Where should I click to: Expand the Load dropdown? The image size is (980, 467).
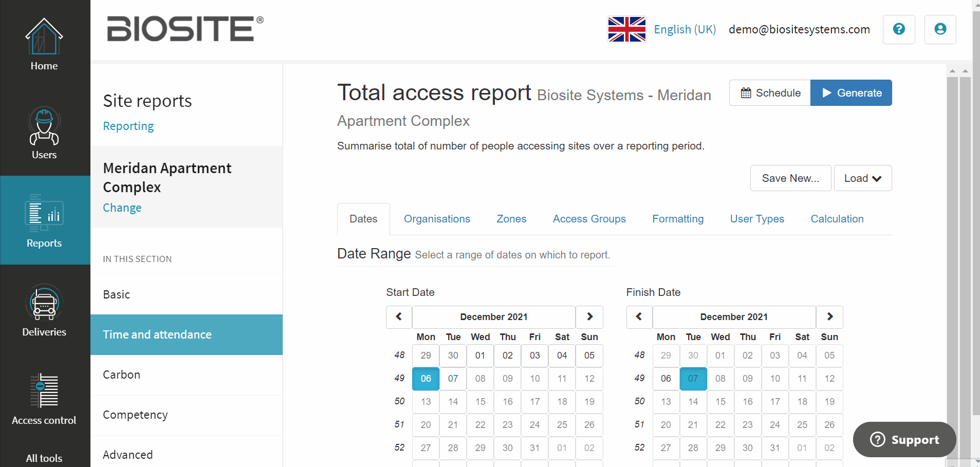863,178
